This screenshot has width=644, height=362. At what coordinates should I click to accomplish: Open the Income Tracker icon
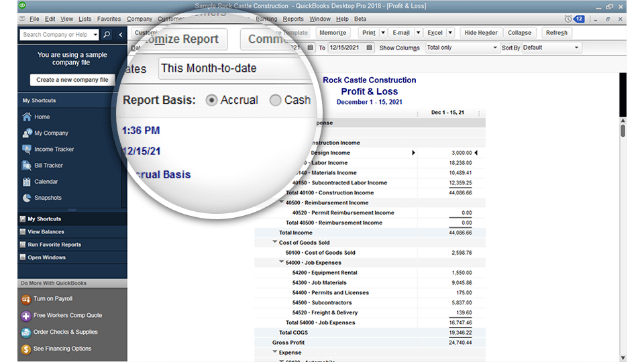pos(27,149)
